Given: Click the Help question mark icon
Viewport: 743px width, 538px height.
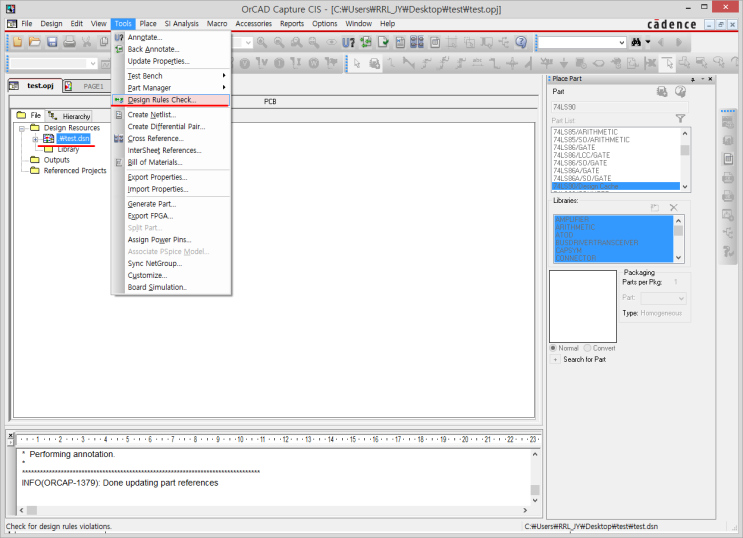Looking at the screenshot, I should 521,42.
